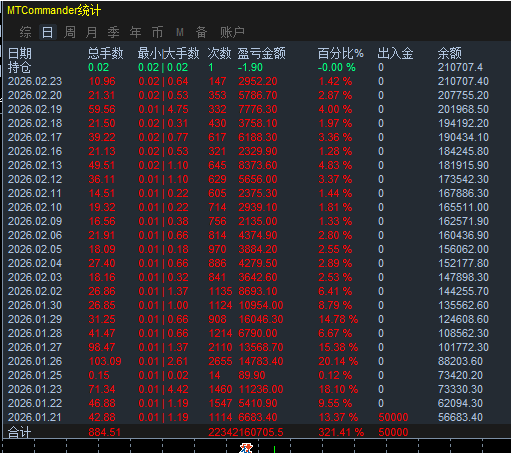Select date 2026.01.21
511x453 pixels.
coord(35,417)
